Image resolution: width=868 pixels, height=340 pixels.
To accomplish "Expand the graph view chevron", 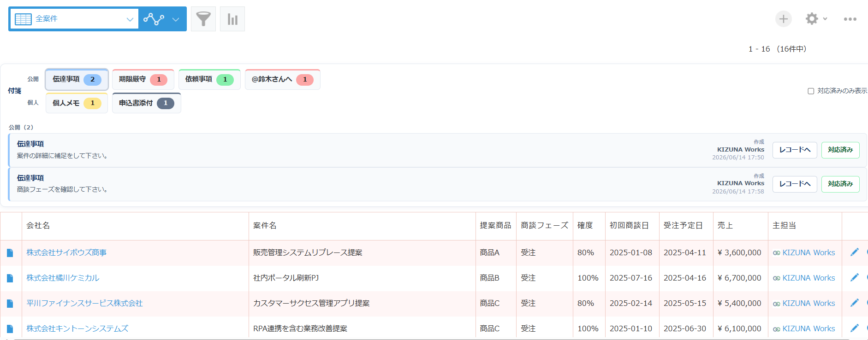I will 176,19.
